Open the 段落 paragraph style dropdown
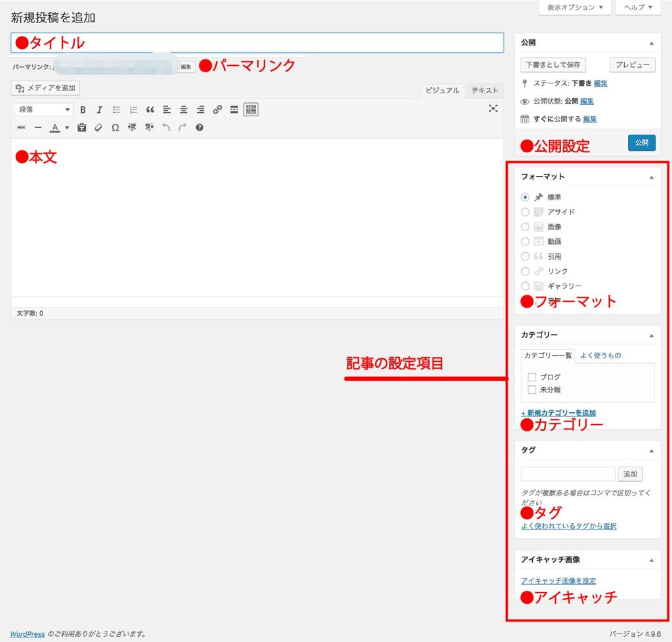This screenshot has width=672, height=642. [x=43, y=110]
